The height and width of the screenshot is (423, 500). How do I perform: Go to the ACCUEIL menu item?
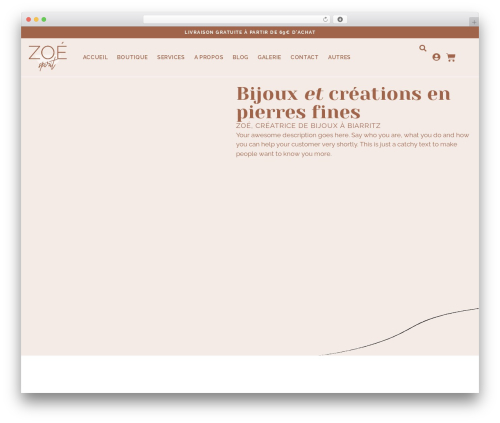pos(95,57)
